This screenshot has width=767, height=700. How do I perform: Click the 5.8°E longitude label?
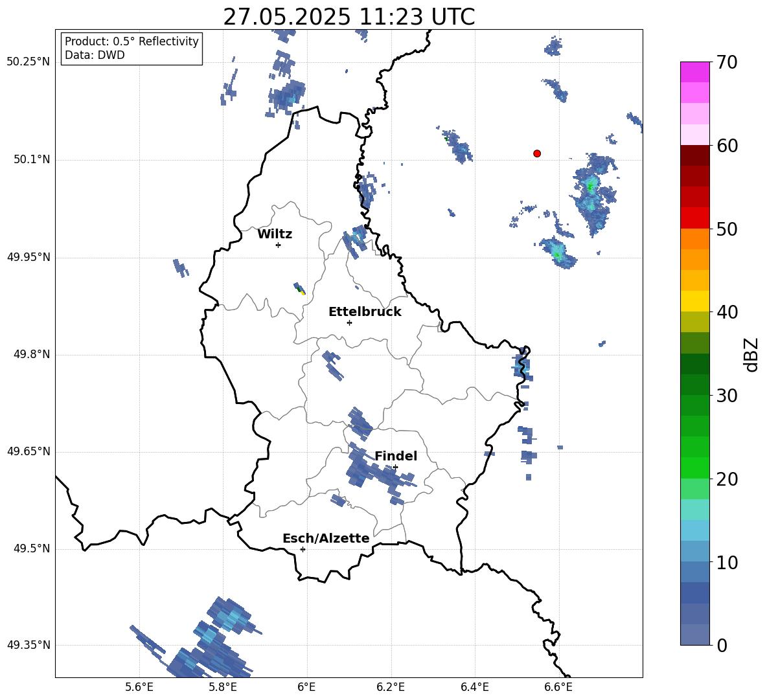coord(223,687)
